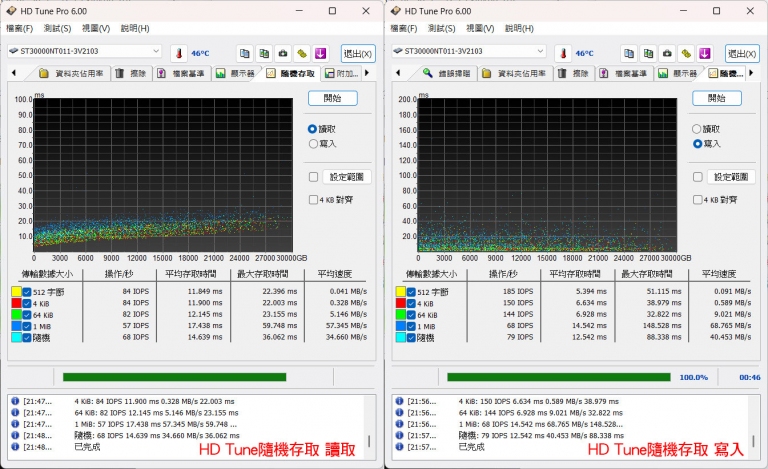768x469 pixels.
Task: Click info icon beside '4 KiB: 150 IOPS' log
Action: pos(399,401)
